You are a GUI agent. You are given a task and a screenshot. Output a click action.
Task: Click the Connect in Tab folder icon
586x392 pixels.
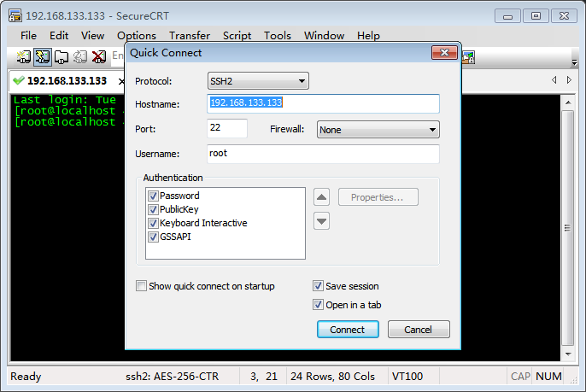[x=62, y=57]
